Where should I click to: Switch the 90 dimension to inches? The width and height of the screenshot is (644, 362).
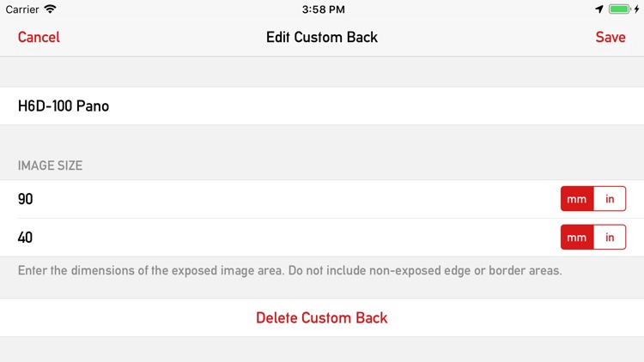(610, 199)
